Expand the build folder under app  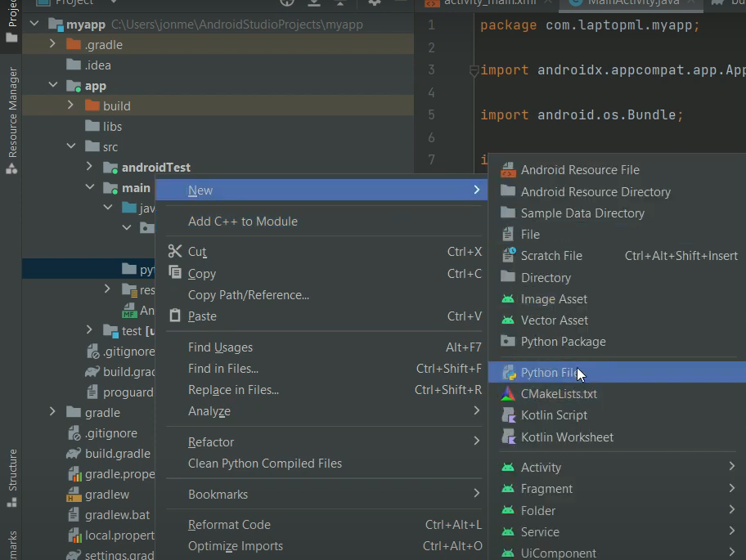71,105
